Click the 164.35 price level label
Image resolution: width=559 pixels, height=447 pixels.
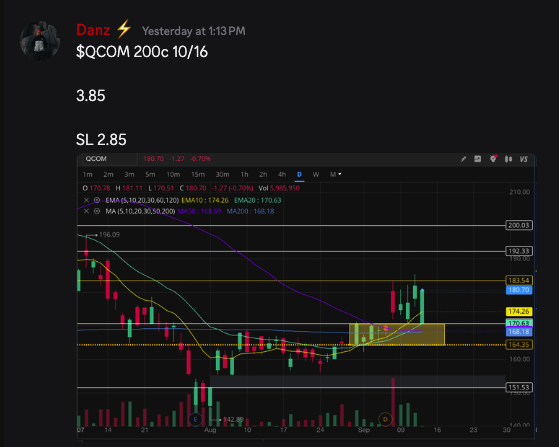click(519, 345)
